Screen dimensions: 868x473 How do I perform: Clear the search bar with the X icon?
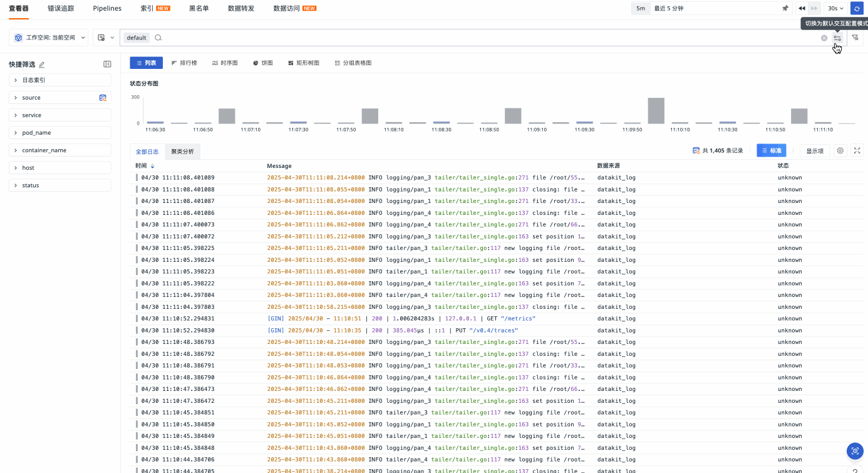tap(824, 38)
